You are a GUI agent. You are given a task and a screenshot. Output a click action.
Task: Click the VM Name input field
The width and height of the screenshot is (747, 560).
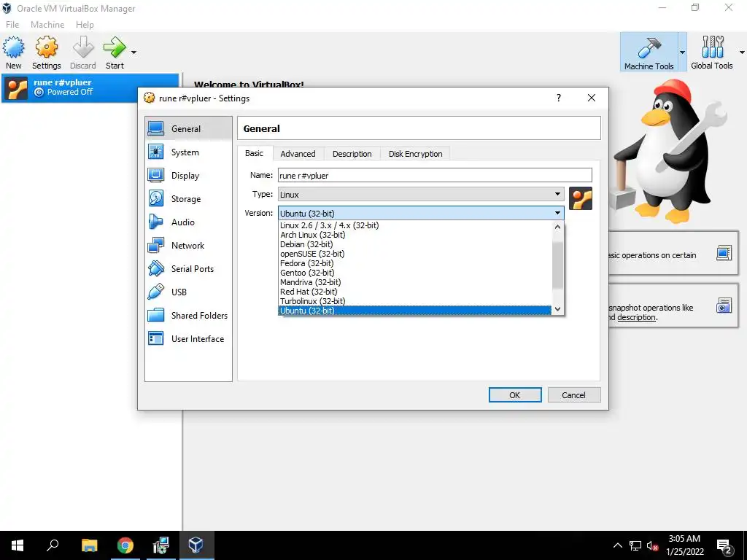(435, 175)
